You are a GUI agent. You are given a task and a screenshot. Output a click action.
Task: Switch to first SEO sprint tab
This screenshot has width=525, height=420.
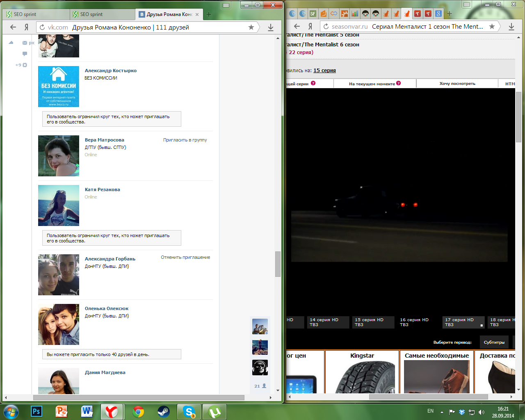click(36, 14)
